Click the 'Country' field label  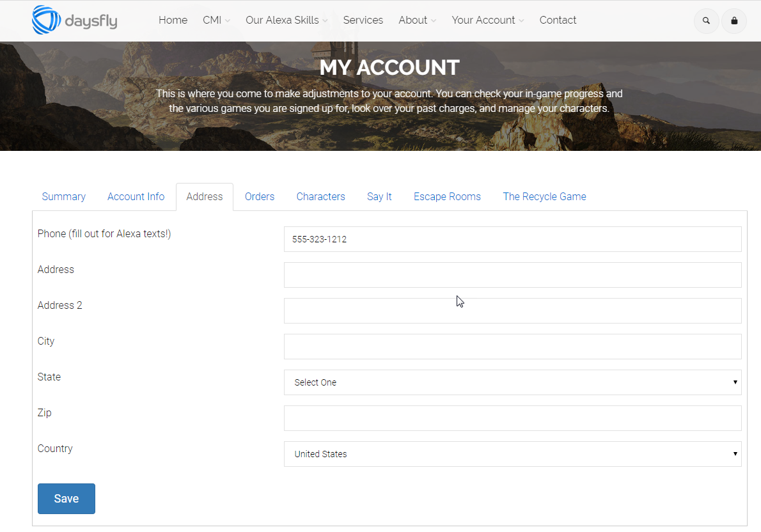pyautogui.click(x=55, y=448)
